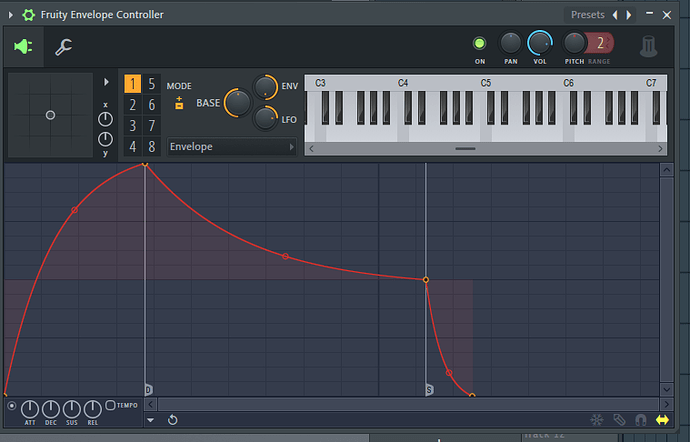Open envelope options dropdown arrow
Viewport: 690px width, 442px height.
150,420
